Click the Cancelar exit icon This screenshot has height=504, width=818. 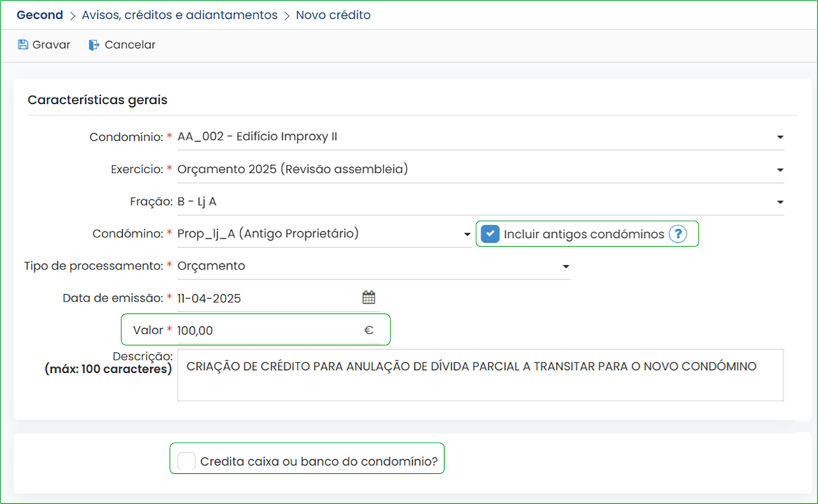coord(94,45)
